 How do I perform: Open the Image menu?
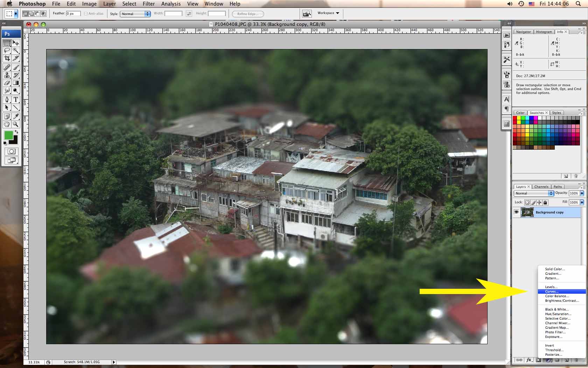click(x=89, y=4)
